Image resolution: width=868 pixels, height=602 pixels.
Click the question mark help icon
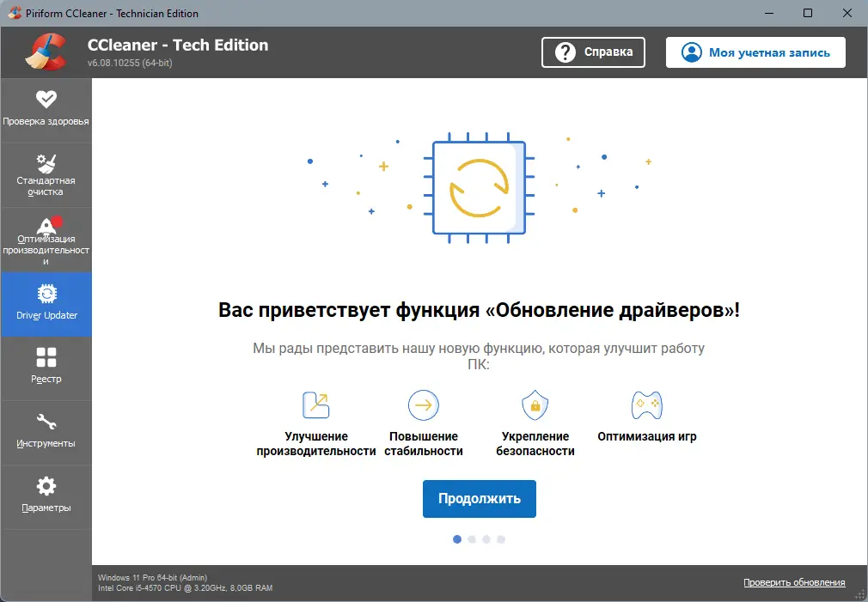point(565,52)
